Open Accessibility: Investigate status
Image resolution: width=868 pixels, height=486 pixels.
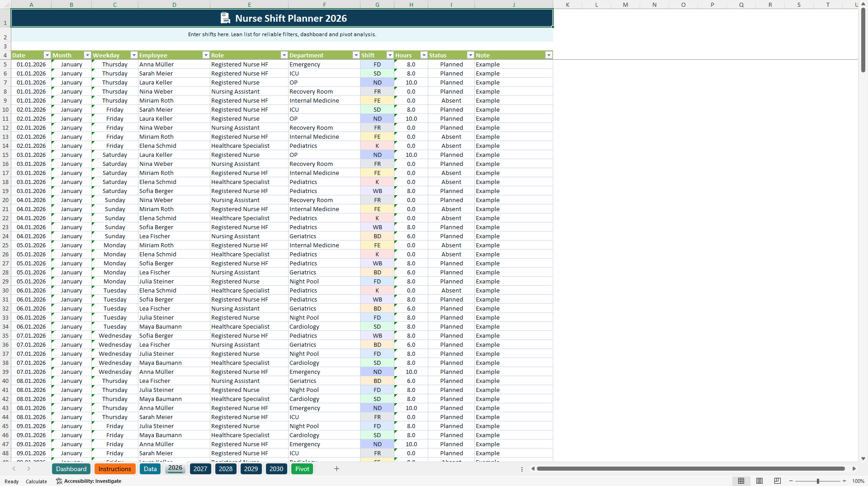click(x=89, y=481)
